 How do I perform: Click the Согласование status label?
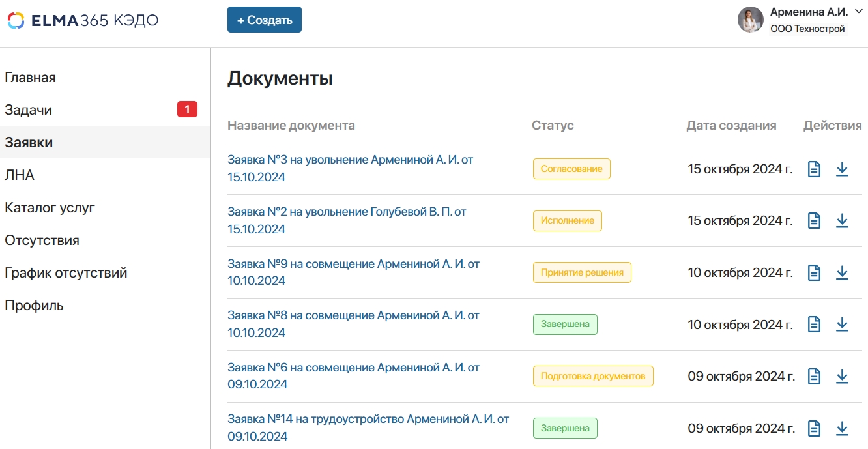click(x=571, y=169)
